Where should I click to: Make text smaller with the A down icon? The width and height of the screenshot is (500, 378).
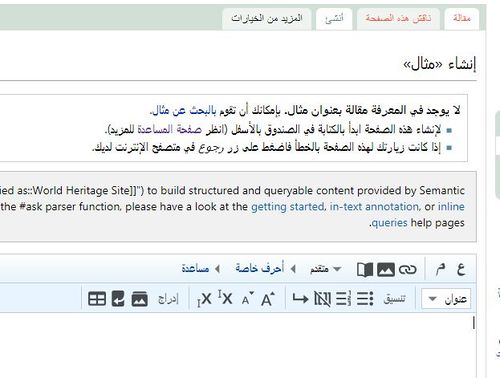tap(248, 299)
